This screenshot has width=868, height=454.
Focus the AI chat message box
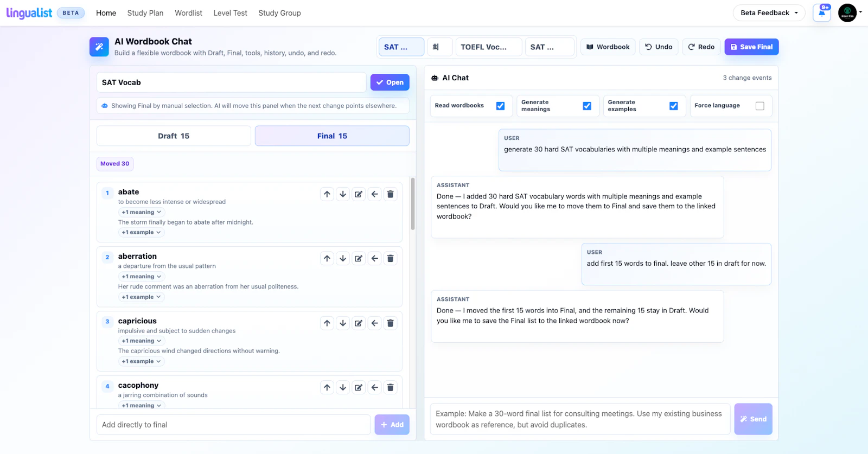click(580, 419)
